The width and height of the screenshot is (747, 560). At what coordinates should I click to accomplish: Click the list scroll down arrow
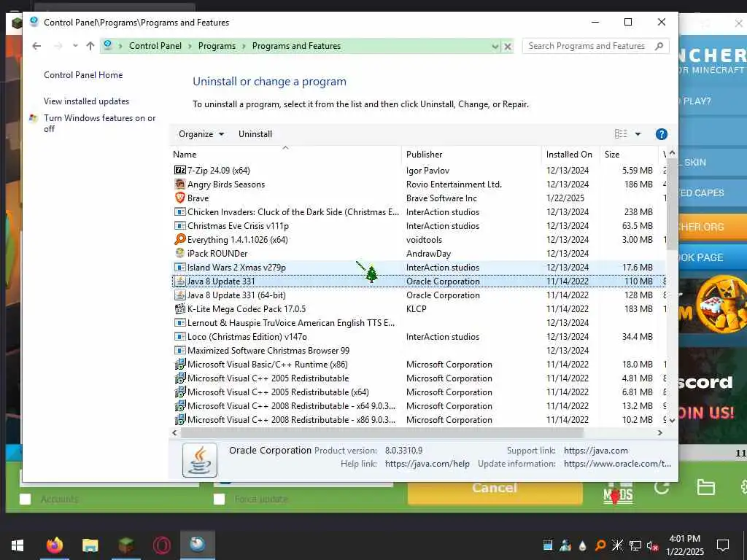coord(672,421)
